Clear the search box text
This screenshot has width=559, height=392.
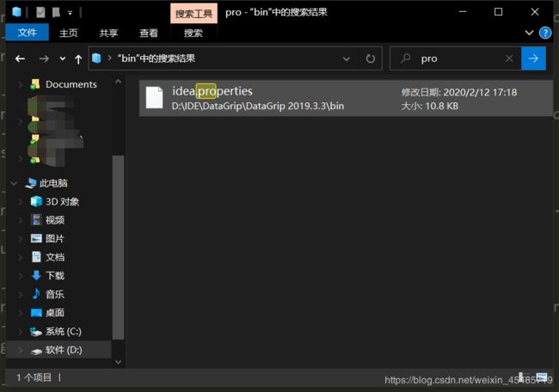click(x=509, y=58)
